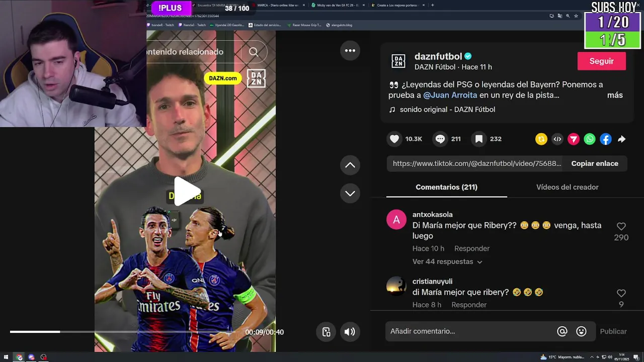Open more share options arrow
This screenshot has width=644, height=362.
pyautogui.click(x=622, y=139)
